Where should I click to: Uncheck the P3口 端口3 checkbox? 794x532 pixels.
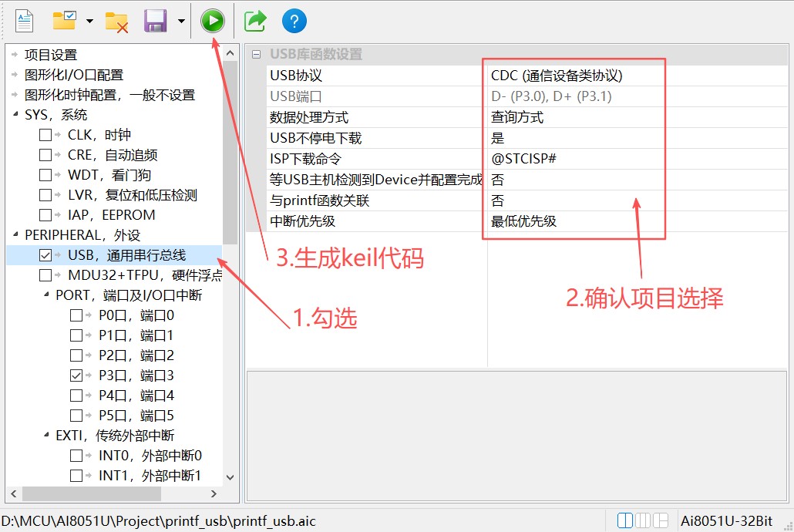(x=77, y=375)
